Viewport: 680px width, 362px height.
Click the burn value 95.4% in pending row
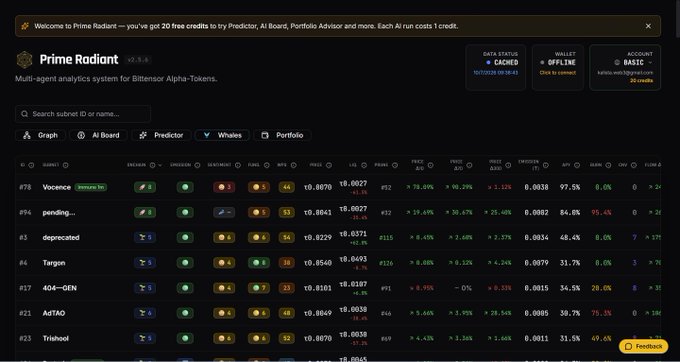[601, 212]
